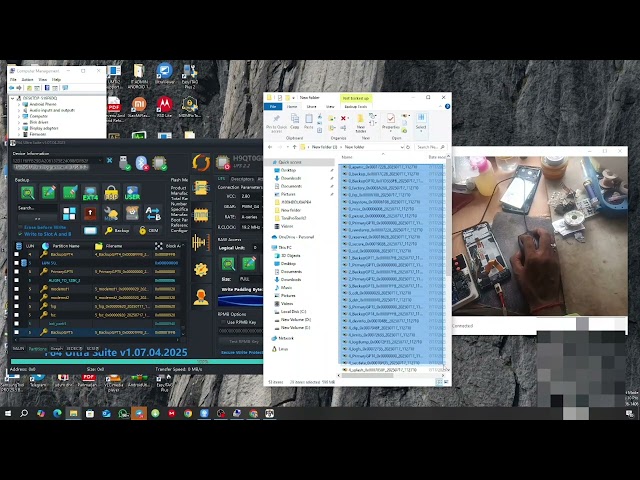Open the Explorer address bar history dropdown
This screenshot has width=640, height=480.
pyautogui.click(x=402, y=147)
